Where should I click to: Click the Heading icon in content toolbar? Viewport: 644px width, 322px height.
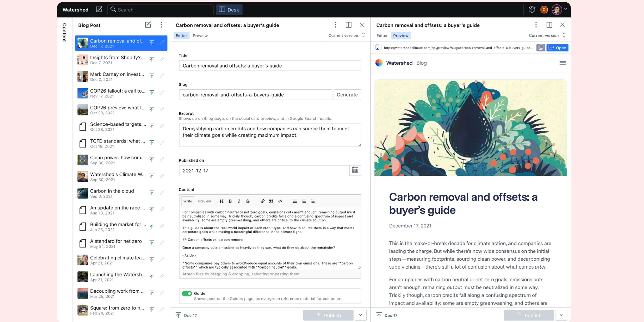(221, 201)
